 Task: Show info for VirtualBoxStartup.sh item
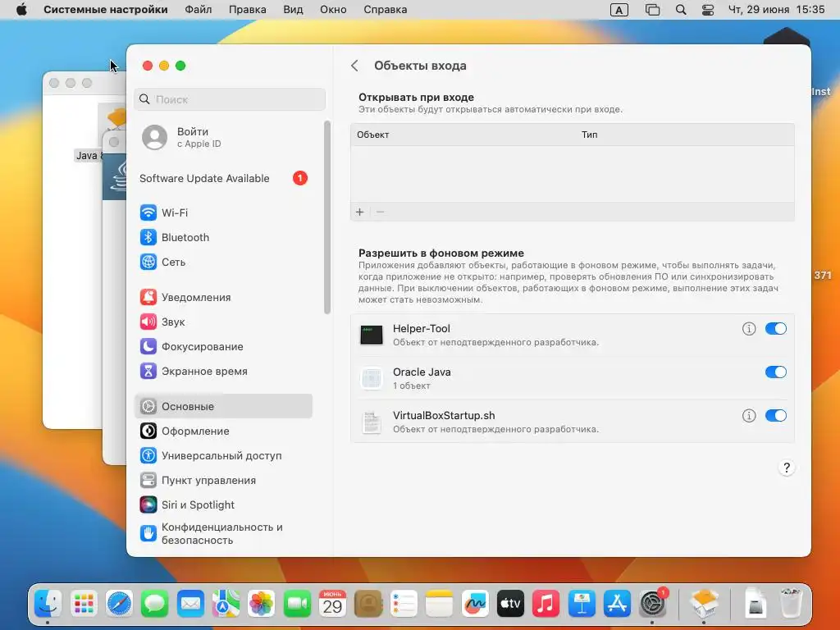click(749, 416)
